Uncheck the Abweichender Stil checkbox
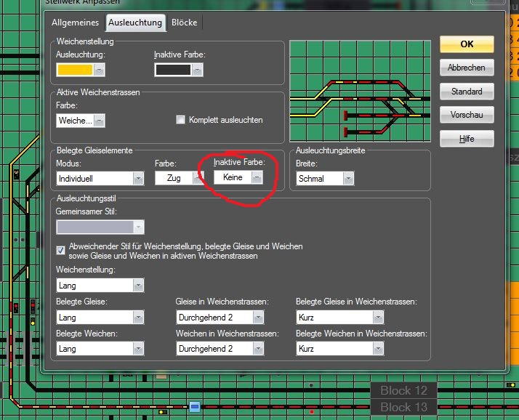The height and width of the screenshot is (420, 519). [x=61, y=249]
